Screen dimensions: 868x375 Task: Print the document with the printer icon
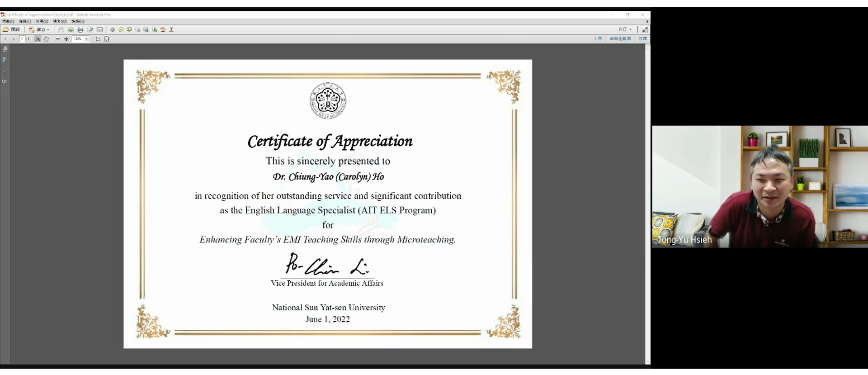(x=80, y=29)
